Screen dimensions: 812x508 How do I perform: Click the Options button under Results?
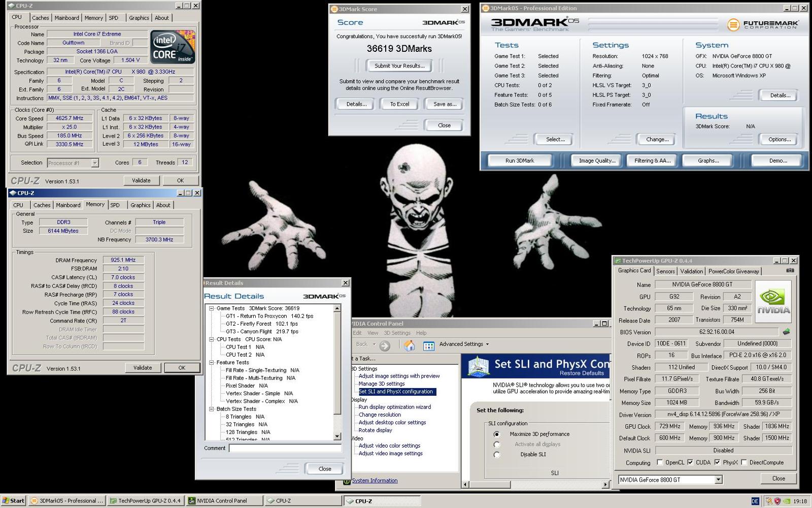(780, 140)
